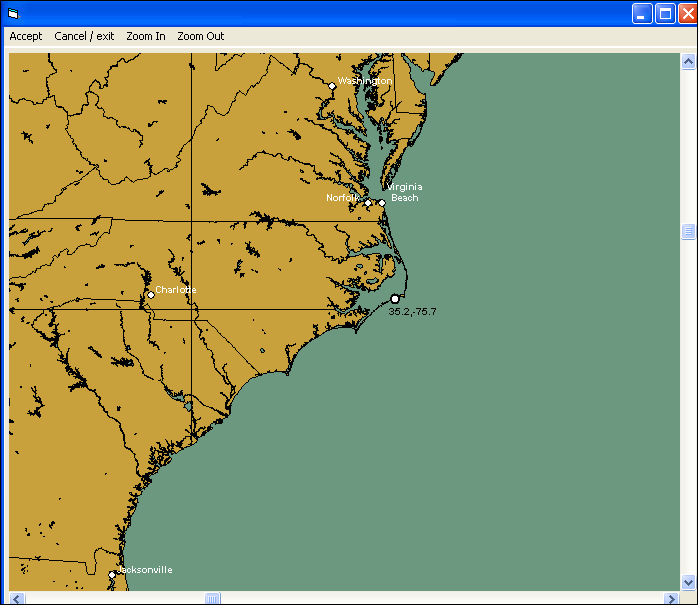
Task: Click the marker labeled 35.2,-75.7
Action: click(395, 299)
